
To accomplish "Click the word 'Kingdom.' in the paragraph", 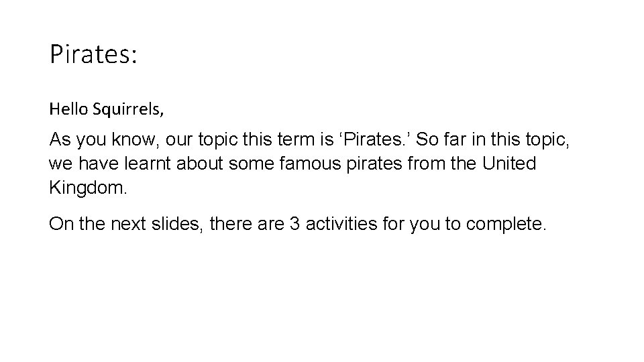I will (x=88, y=188).
